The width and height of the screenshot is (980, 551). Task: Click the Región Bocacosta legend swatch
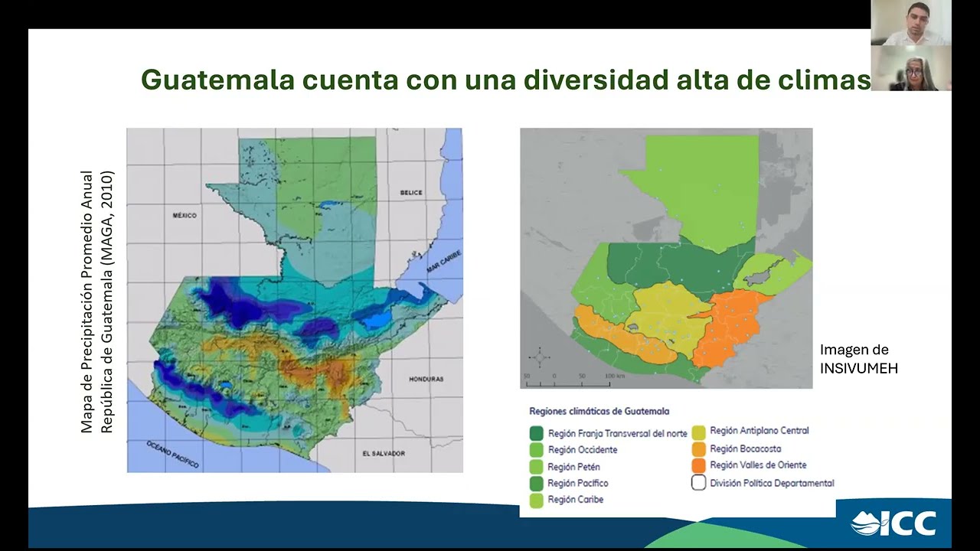pos(698,449)
